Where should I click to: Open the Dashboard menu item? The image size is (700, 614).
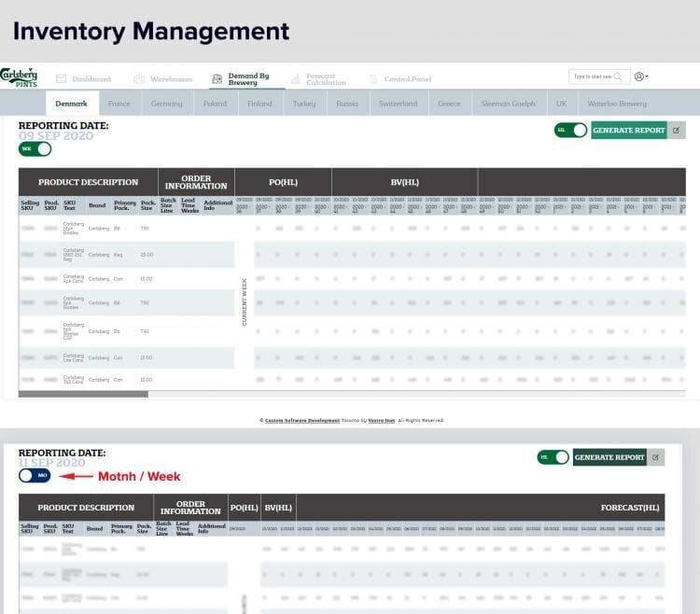(91, 79)
